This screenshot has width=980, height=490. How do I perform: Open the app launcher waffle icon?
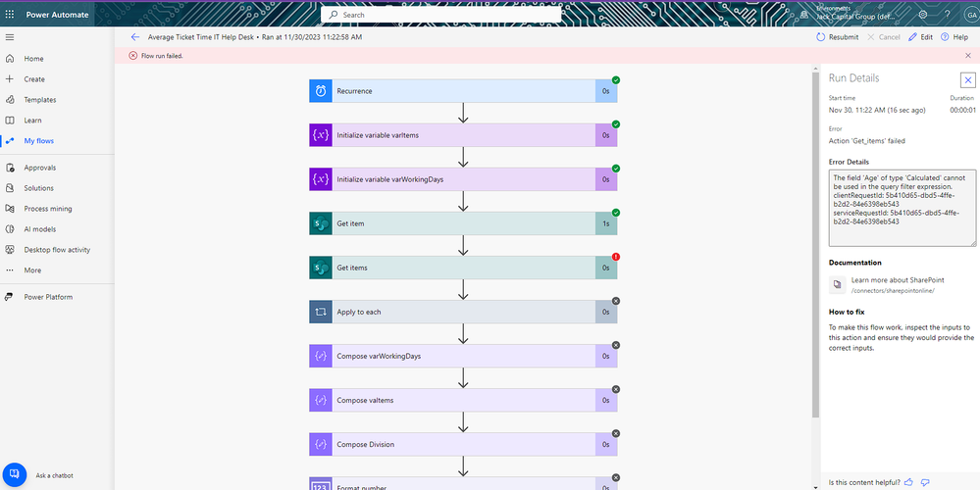[x=10, y=15]
